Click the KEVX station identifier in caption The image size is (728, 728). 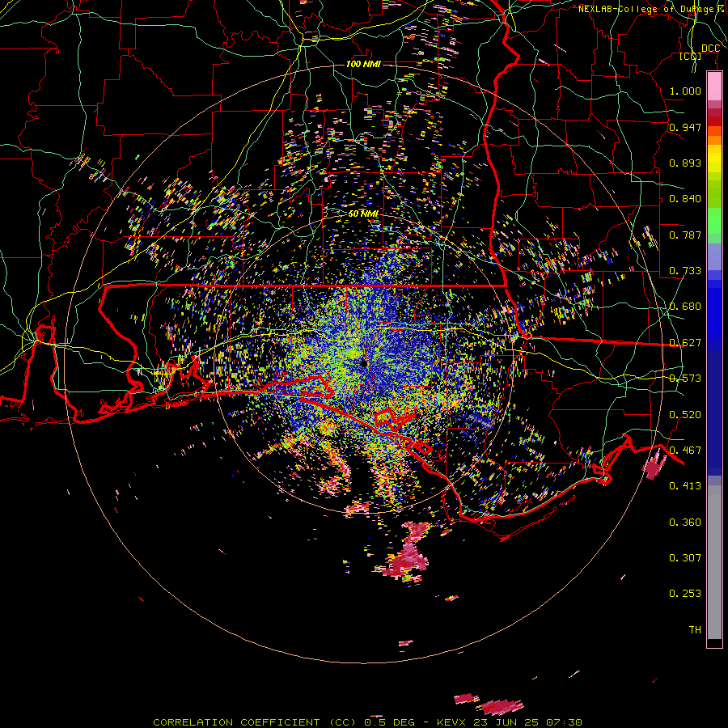452,722
